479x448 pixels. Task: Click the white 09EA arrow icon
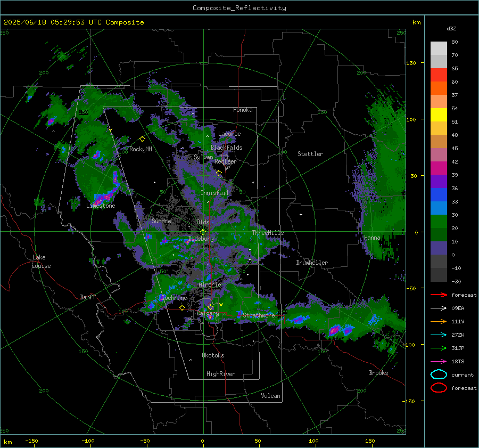click(x=439, y=308)
